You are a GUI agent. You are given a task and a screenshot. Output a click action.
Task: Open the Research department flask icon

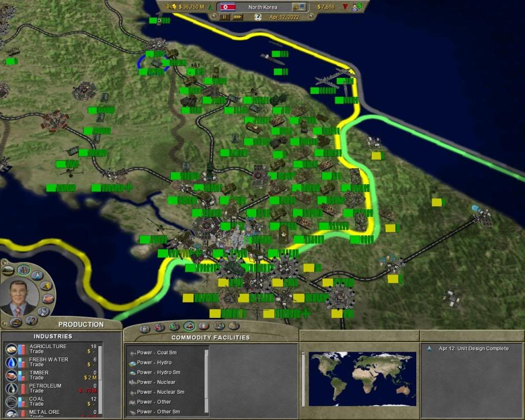37,275
